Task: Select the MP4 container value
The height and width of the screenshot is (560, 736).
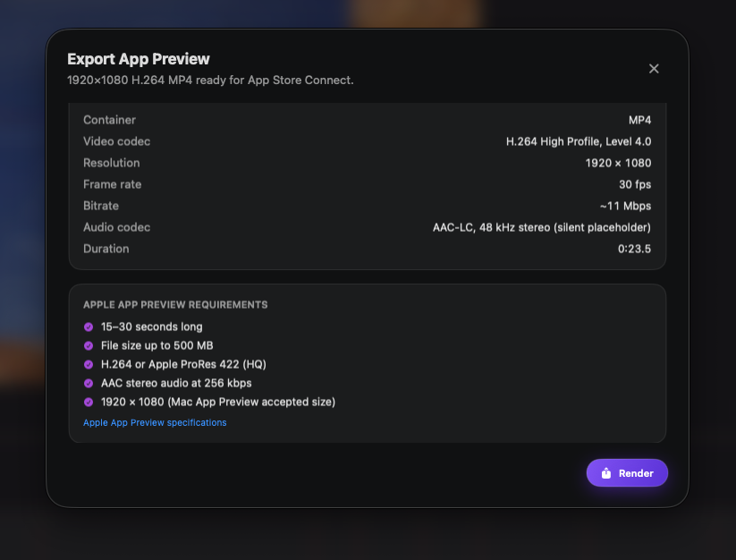Action: (639, 120)
